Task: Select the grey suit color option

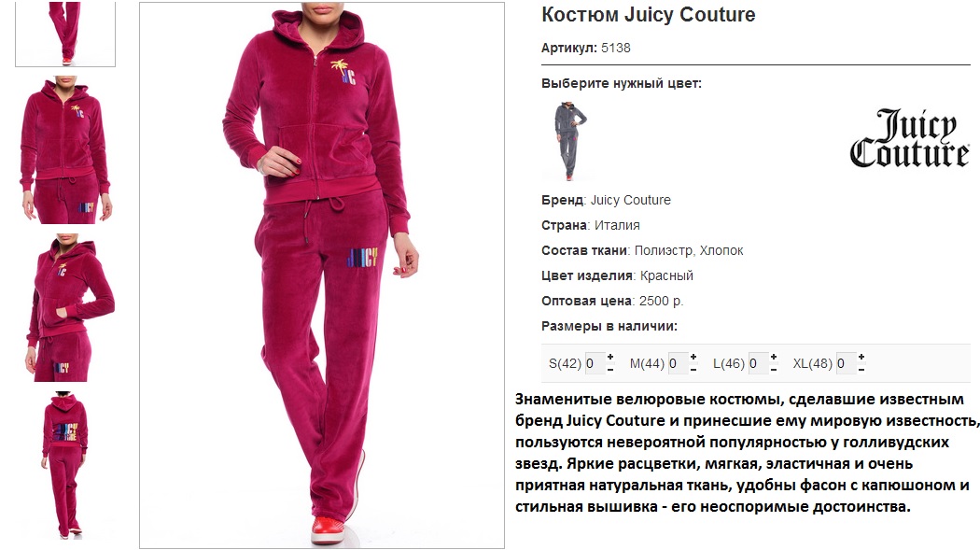Action: (570, 141)
